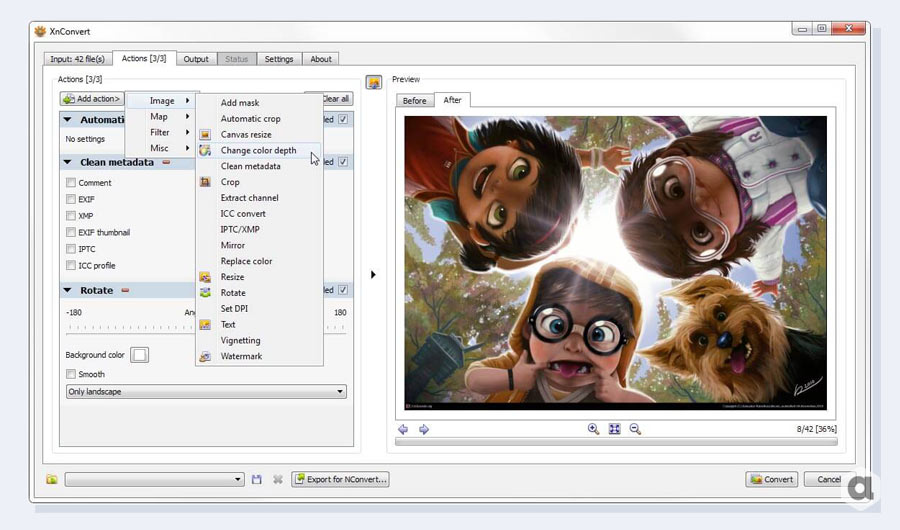Select Rotate in the Image submenu
900x530 pixels.
click(259, 292)
